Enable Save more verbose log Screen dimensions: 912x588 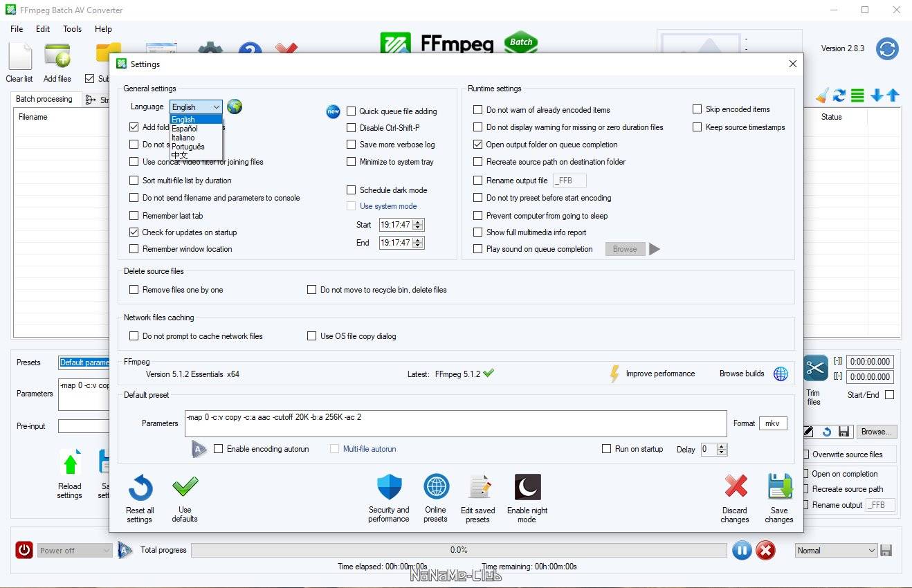(x=352, y=145)
